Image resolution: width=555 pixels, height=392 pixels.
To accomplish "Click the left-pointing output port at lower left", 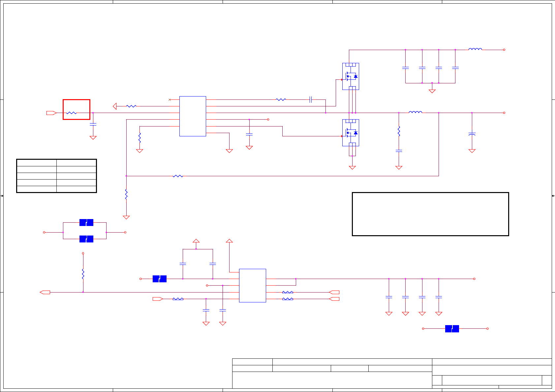I will [x=45, y=292].
